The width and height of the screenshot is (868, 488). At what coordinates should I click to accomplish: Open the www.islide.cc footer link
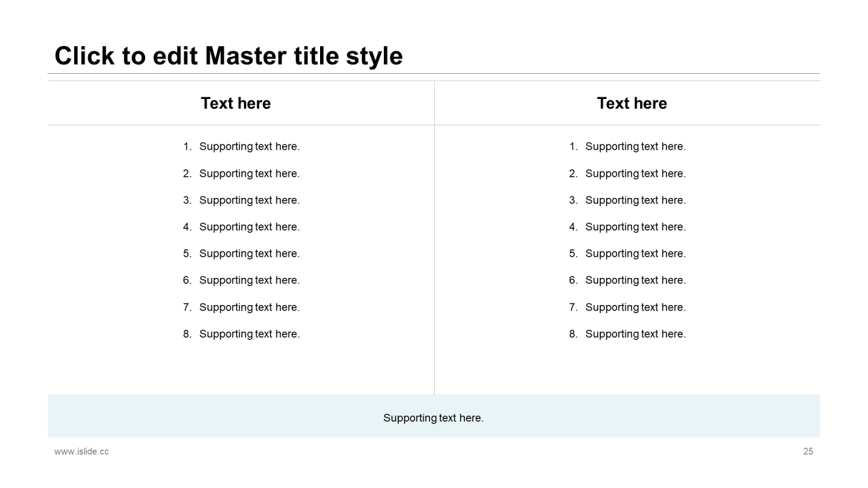pos(81,451)
